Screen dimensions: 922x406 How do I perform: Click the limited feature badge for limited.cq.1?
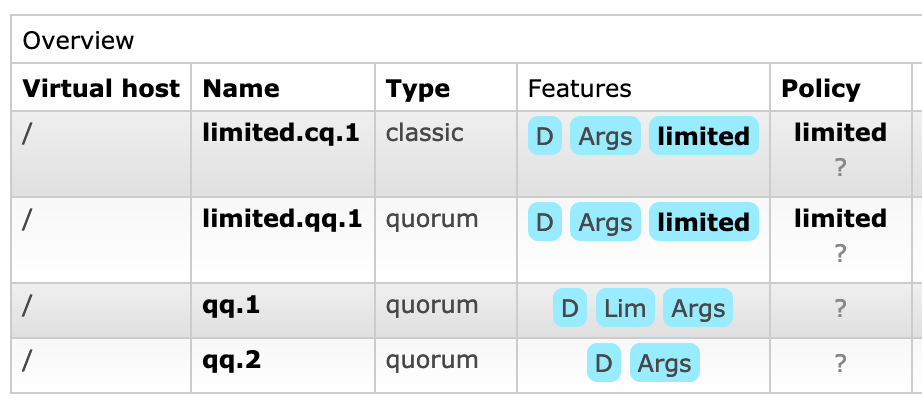[703, 136]
